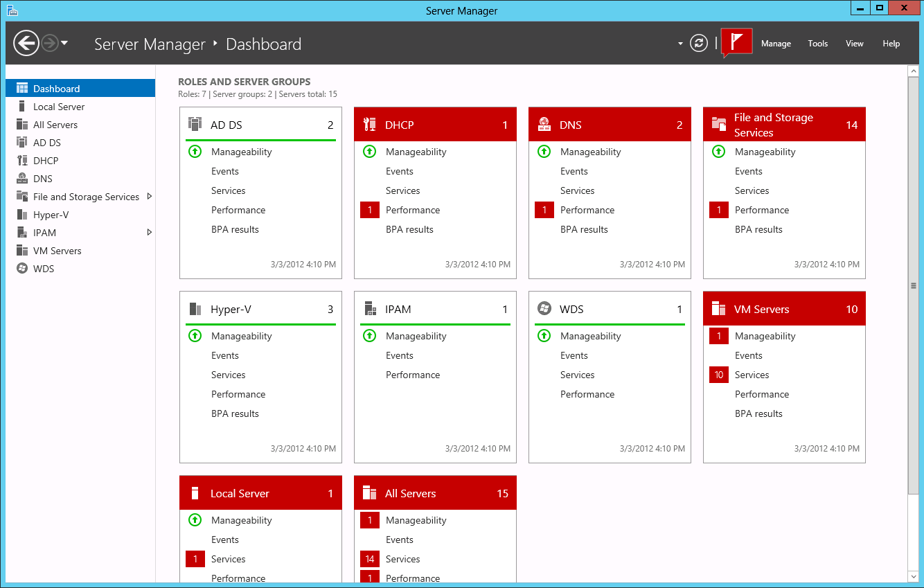Click the WDS sidebar icon
924x588 pixels.
pos(21,269)
